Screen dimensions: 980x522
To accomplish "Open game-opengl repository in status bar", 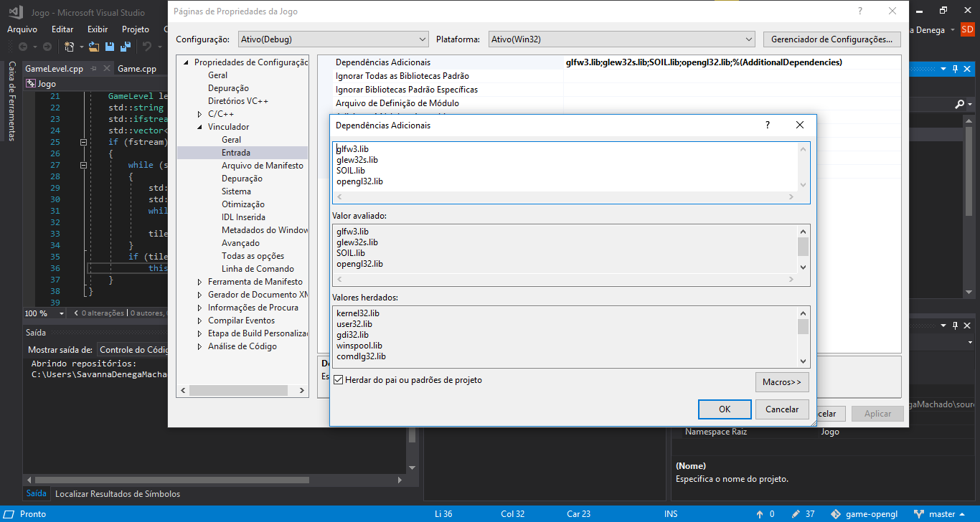I will 864,514.
